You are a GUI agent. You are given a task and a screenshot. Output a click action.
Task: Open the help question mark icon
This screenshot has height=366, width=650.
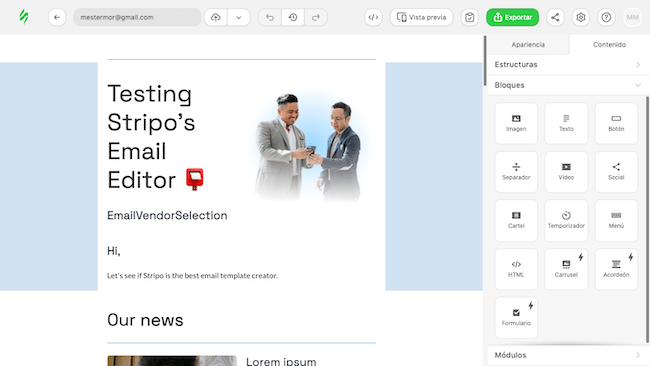click(x=606, y=17)
